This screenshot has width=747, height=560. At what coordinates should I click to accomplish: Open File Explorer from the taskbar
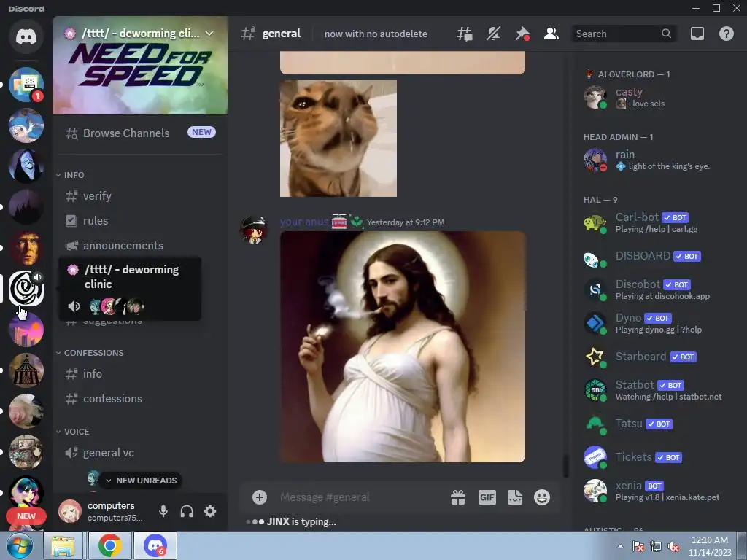[x=63, y=545]
